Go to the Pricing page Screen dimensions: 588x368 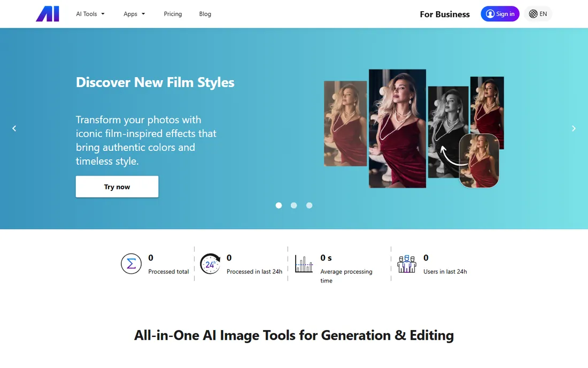point(173,14)
